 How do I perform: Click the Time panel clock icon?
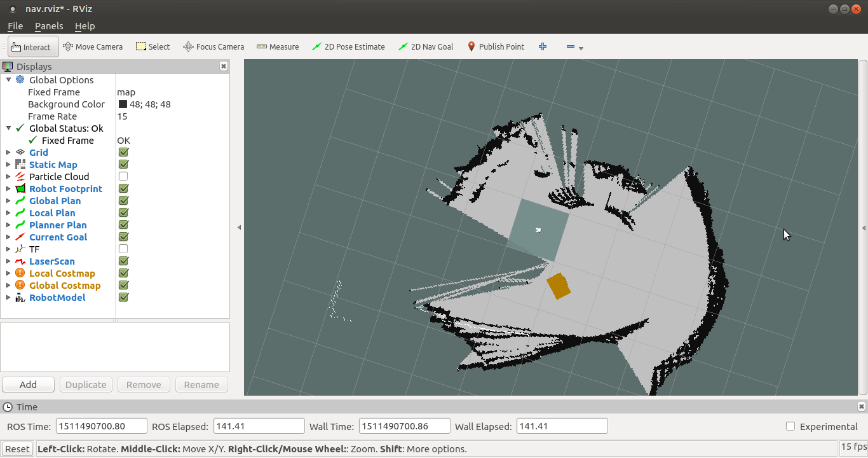[8, 406]
